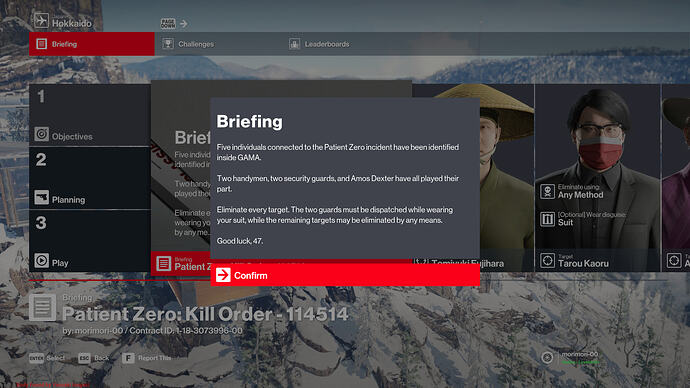This screenshot has width=690, height=388.
Task: Click the Patient Zero: Kill Order contract title
Action: click(x=205, y=314)
